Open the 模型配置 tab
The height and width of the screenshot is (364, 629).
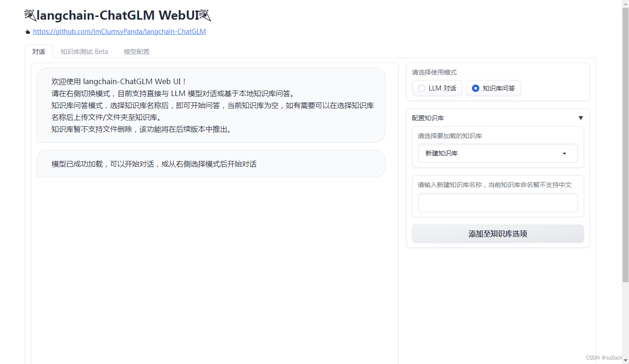[x=136, y=52]
